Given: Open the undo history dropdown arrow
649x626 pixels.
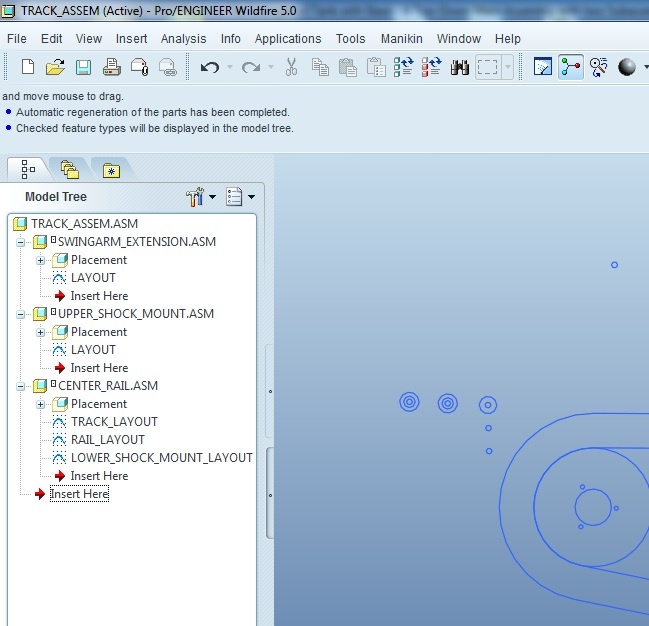Looking at the screenshot, I should (230, 67).
